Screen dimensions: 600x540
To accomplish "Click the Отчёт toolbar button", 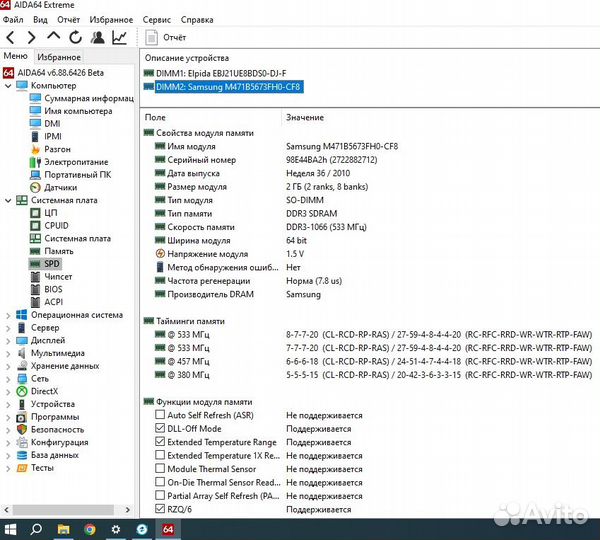I will pos(167,38).
